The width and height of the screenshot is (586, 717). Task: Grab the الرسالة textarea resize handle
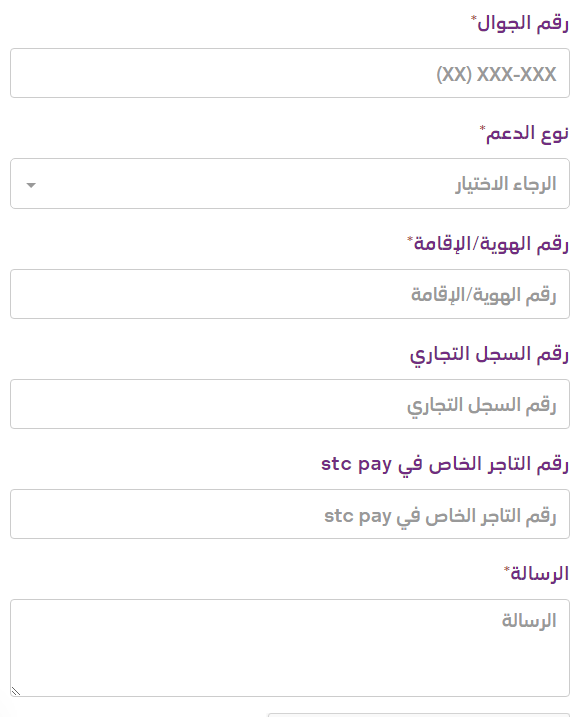[16, 691]
